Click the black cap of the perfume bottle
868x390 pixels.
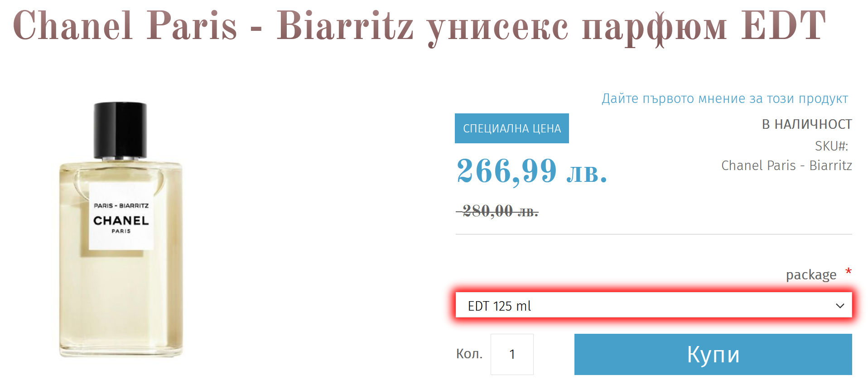click(x=120, y=130)
